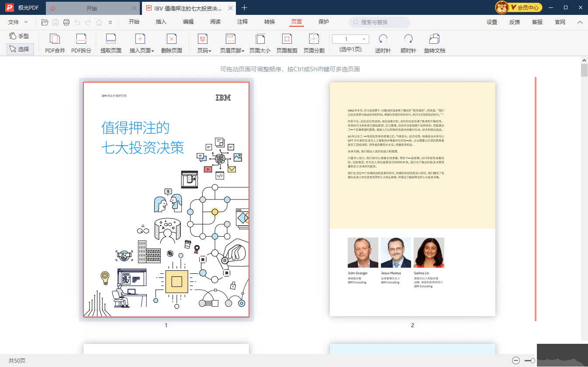This screenshot has height=367, width=588.
Task: Open the 阅读 ribbon tab
Action: coord(215,22)
